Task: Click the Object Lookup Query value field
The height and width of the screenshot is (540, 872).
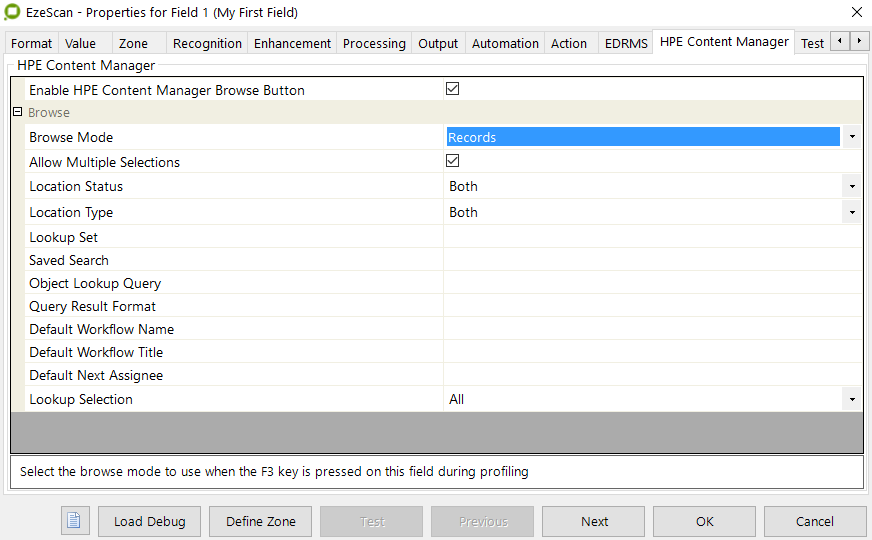Action: (650, 283)
